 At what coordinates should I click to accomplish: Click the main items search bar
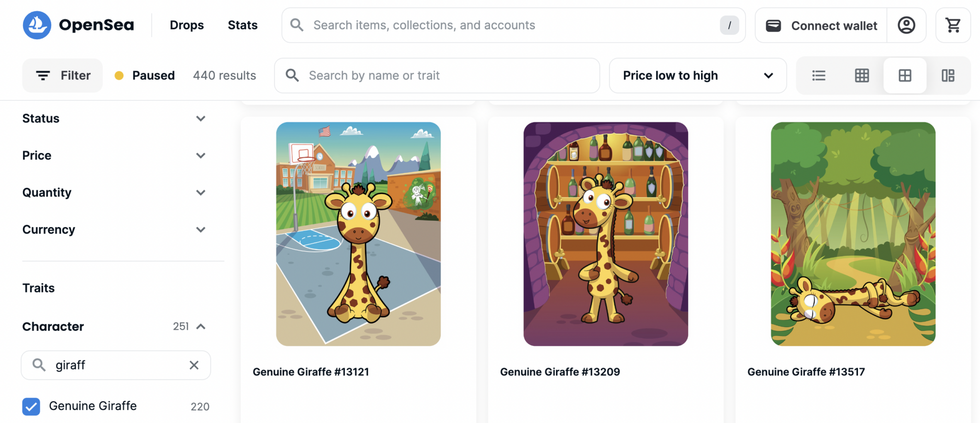[x=479, y=25]
